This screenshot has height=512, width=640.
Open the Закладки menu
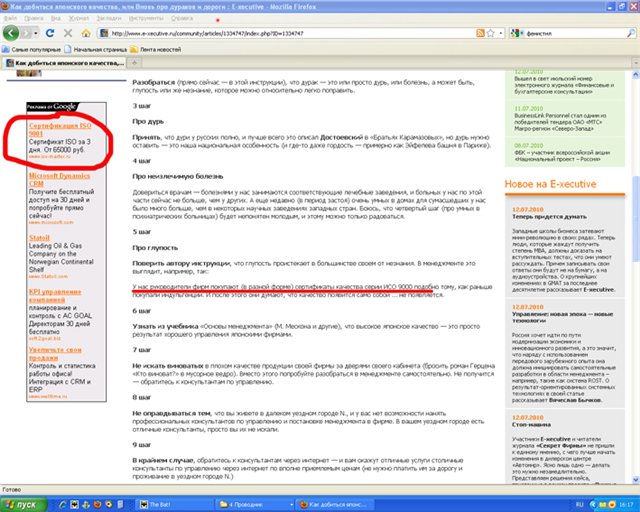point(109,18)
